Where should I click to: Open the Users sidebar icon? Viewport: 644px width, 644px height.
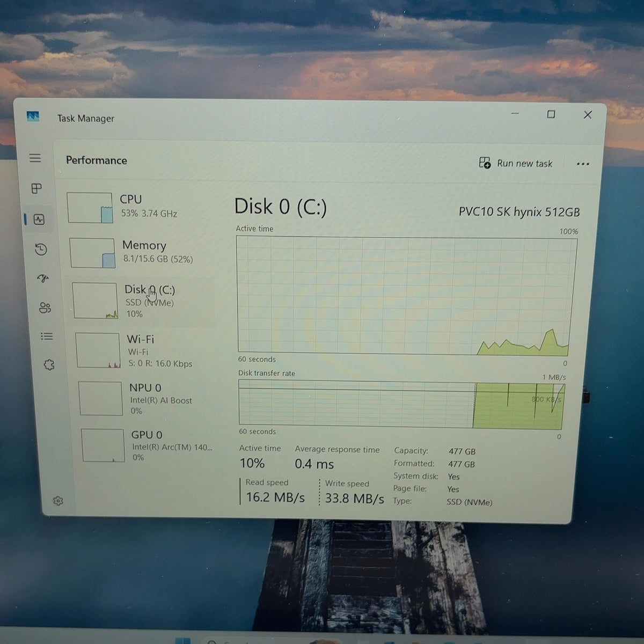tap(45, 308)
